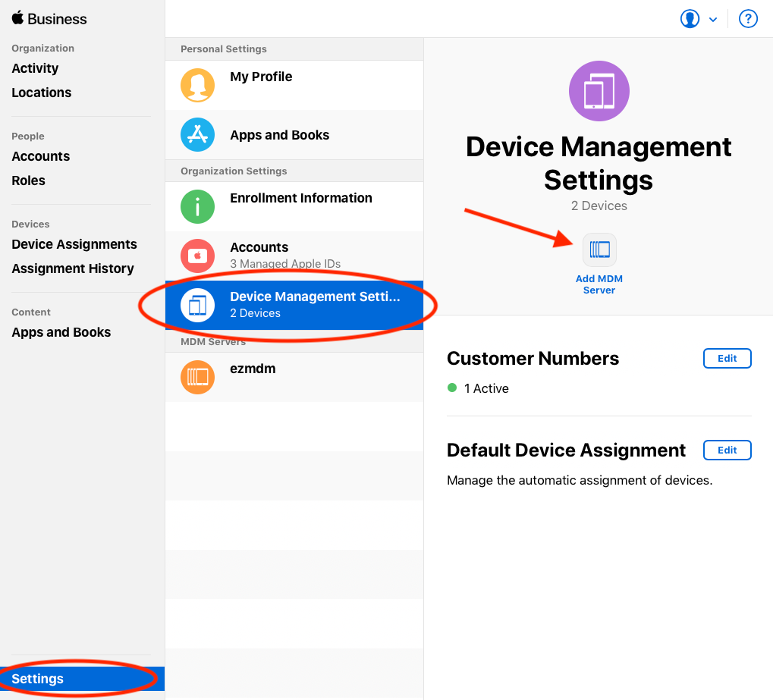Click the red Accounts icon
773x700 pixels.
(x=197, y=256)
